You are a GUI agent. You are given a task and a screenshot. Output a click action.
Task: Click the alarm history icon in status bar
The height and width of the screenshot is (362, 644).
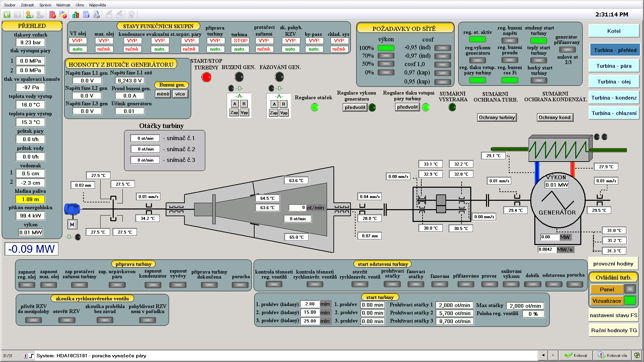coord(25,356)
